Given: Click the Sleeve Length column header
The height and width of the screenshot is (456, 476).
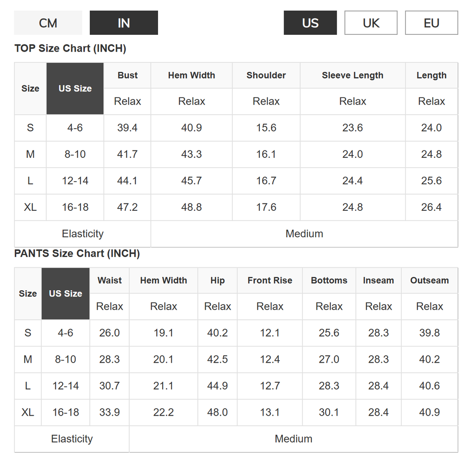Looking at the screenshot, I should (x=352, y=75).
